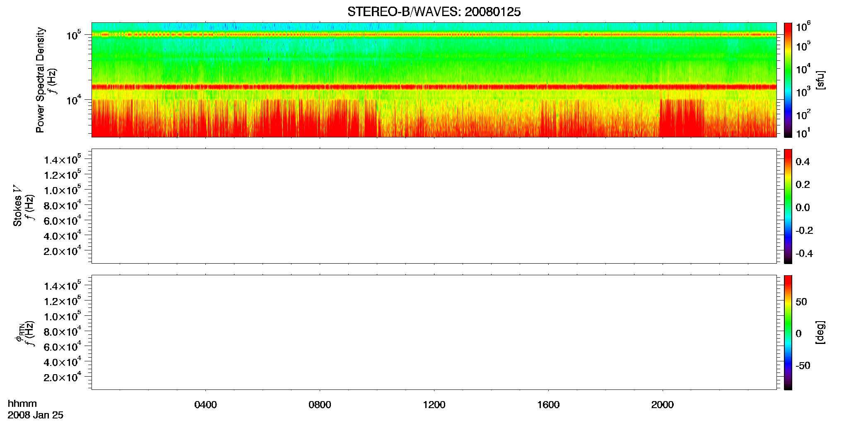Click the 1.4×10^5 tick in Stokes panel
The image size is (868, 447).
(62, 159)
